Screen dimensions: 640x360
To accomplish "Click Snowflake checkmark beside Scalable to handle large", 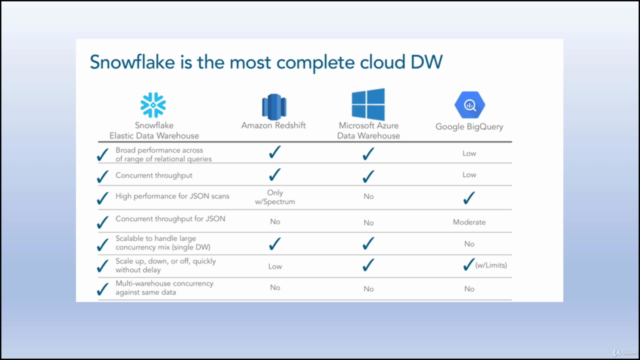I will coord(103,244).
